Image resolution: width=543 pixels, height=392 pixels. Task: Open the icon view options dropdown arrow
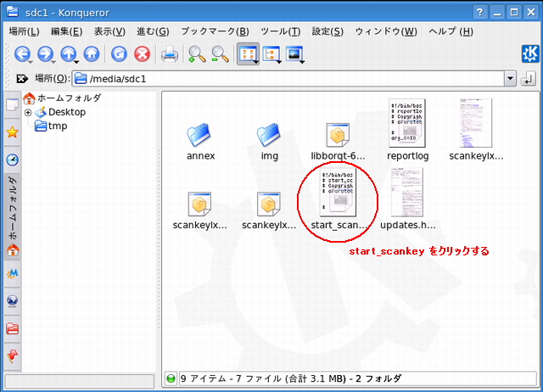[256, 62]
